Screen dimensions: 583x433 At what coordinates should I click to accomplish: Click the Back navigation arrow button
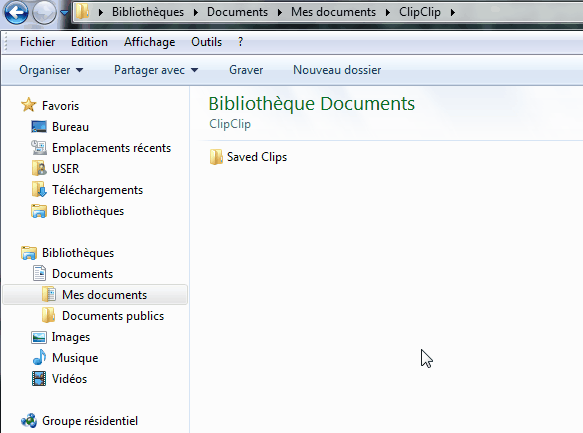(x=16, y=12)
